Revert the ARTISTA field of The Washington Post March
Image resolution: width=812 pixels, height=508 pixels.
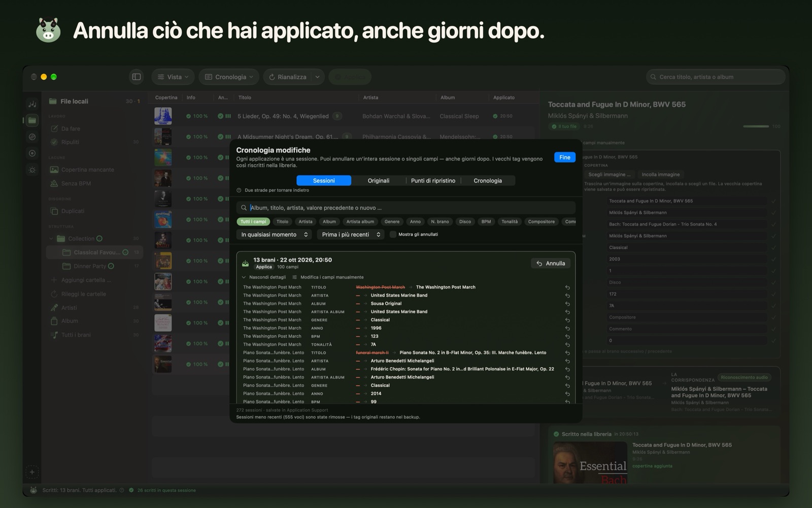(x=567, y=296)
